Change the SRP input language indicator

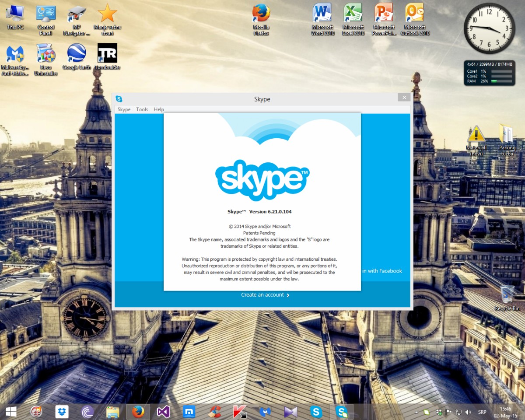click(x=482, y=412)
